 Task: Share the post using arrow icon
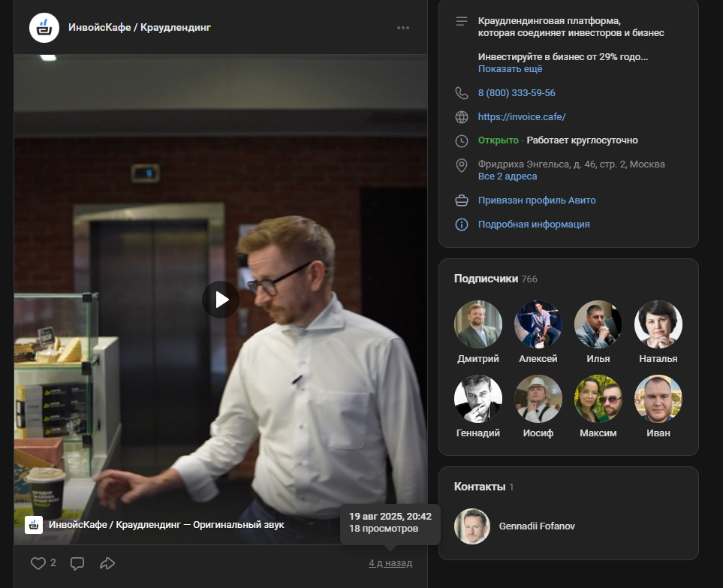click(x=107, y=563)
